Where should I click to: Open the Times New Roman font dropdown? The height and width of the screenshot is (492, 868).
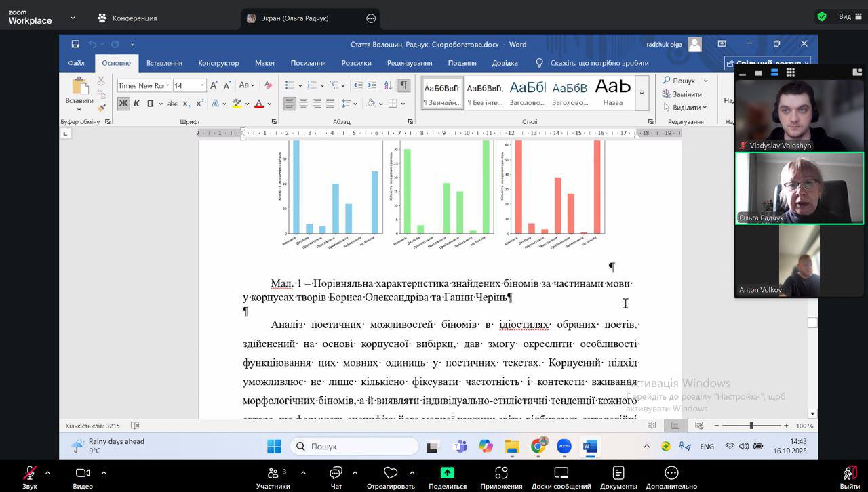(167, 85)
